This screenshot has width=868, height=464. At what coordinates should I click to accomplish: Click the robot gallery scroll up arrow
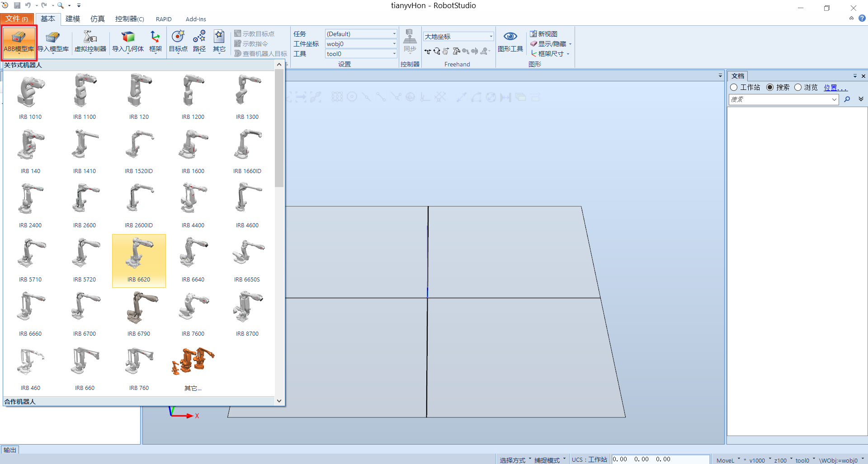[x=279, y=65]
